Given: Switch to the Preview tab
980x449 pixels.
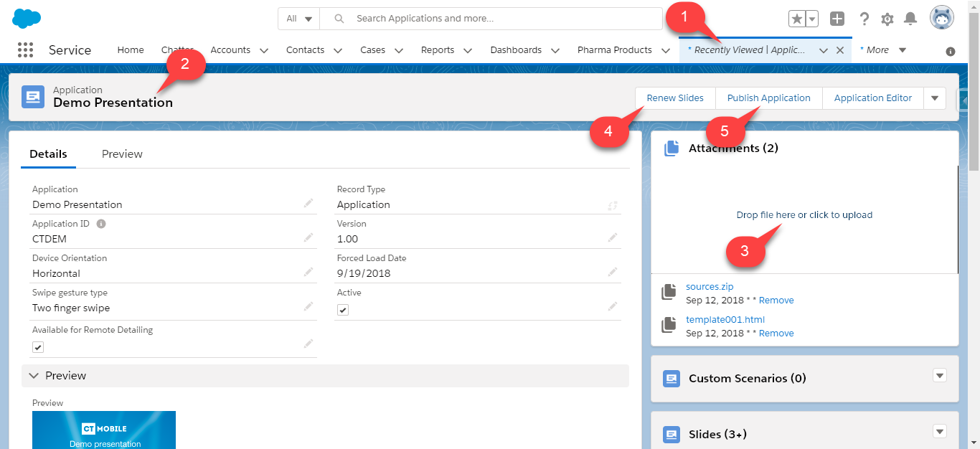Looking at the screenshot, I should coord(122,154).
